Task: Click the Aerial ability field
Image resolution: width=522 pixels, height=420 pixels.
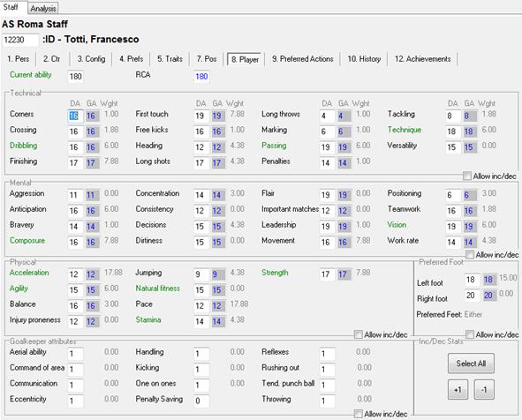Action: tap(76, 354)
